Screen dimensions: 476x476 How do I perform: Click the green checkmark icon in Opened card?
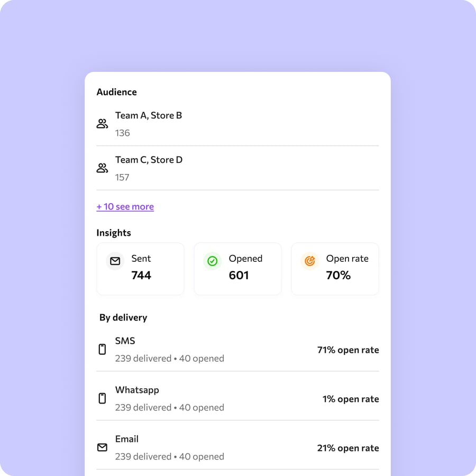tap(213, 261)
